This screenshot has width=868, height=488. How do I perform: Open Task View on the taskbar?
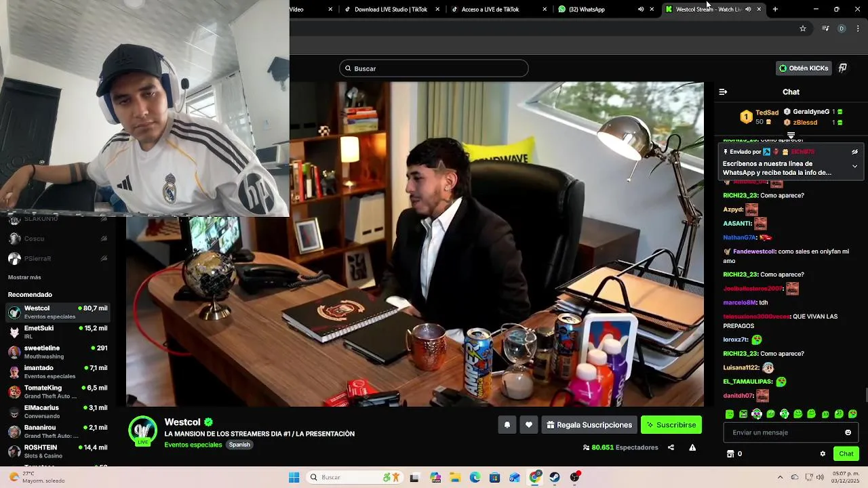(x=414, y=477)
